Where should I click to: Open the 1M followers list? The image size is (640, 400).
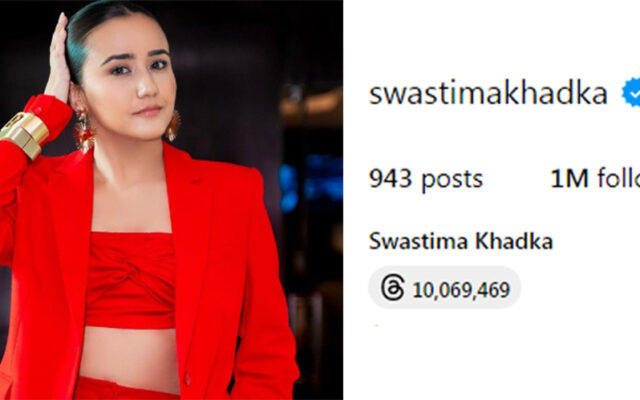tap(595, 179)
